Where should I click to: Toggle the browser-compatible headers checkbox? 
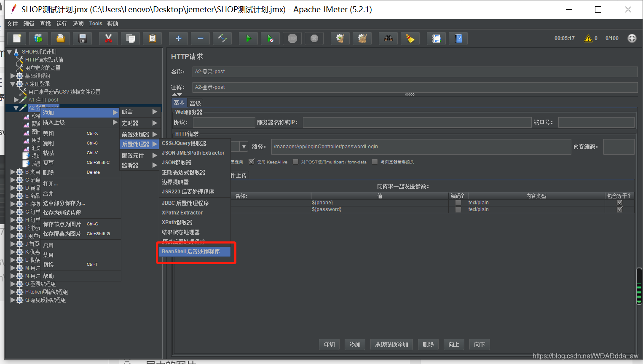click(375, 162)
